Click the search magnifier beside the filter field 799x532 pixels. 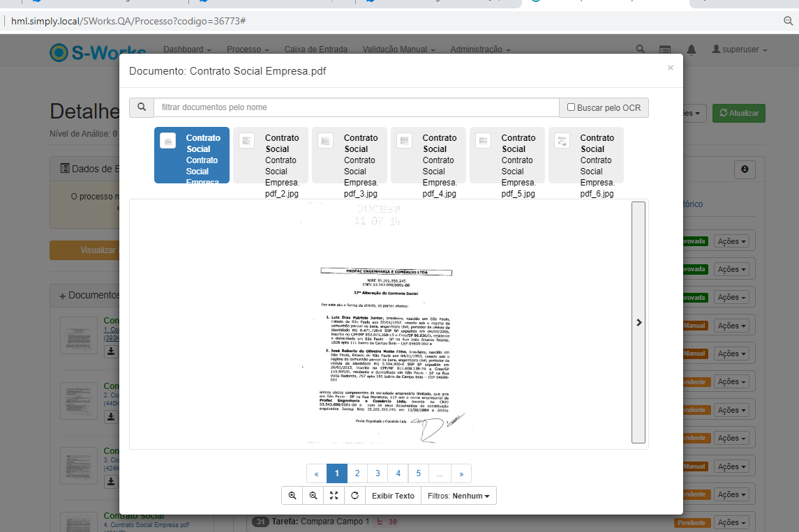tap(142, 107)
